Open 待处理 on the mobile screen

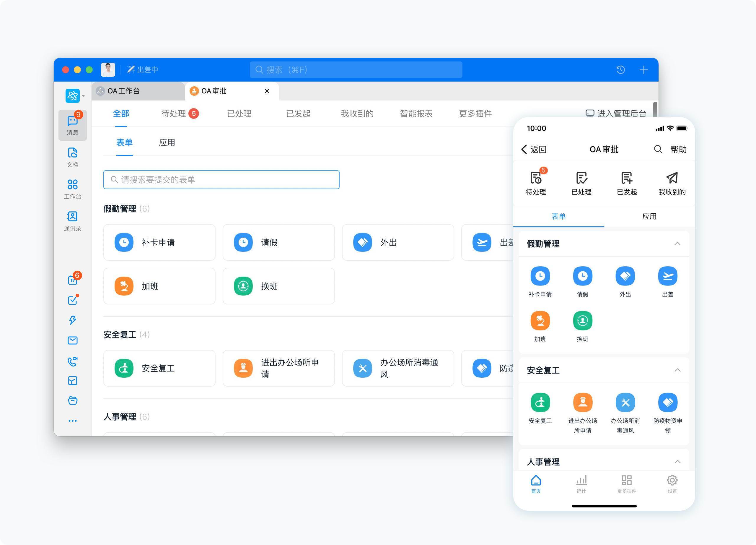536,182
